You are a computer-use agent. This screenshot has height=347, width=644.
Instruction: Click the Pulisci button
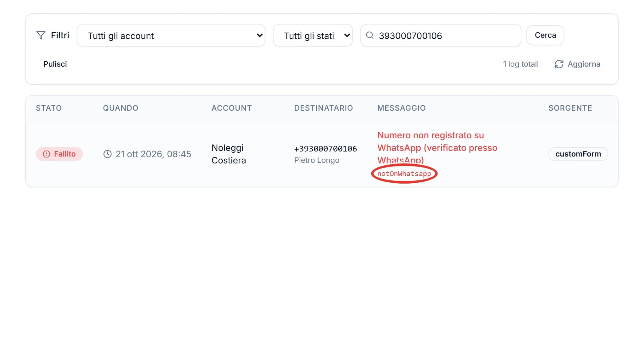click(55, 64)
